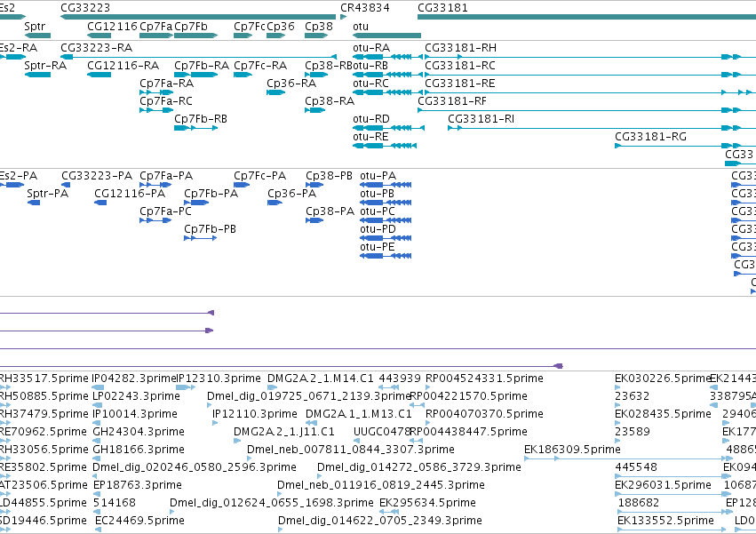Click protein CG33223-PA

click(66, 185)
